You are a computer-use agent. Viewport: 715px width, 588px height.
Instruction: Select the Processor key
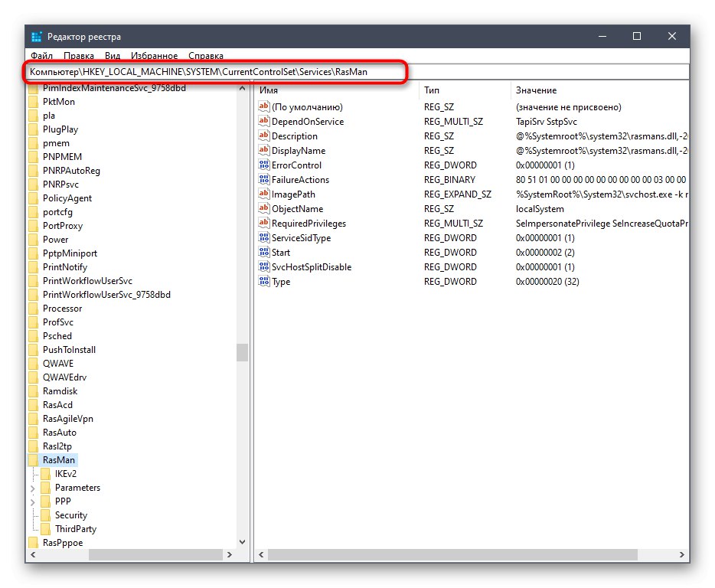click(63, 309)
